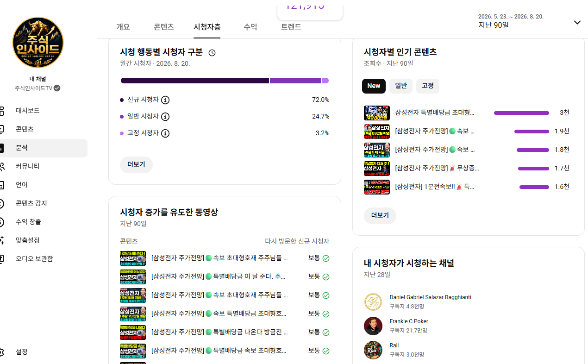Click the 구독자 4.8천명 text
Screen dimensions: 588x364
407,307
